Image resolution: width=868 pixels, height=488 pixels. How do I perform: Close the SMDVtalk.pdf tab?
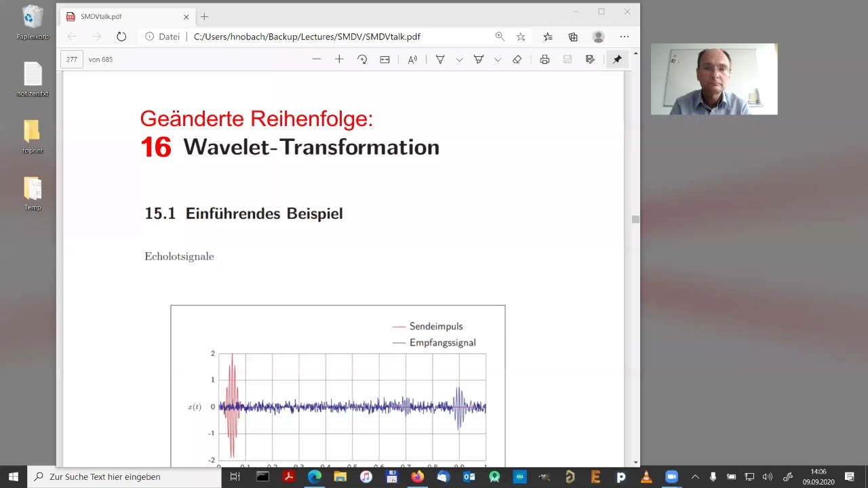click(x=186, y=17)
